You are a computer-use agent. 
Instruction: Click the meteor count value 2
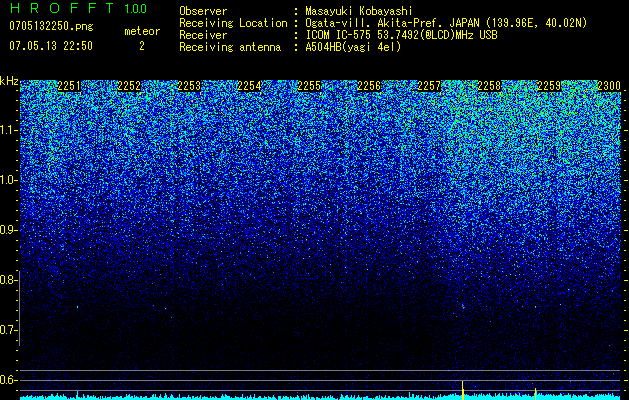point(142,46)
